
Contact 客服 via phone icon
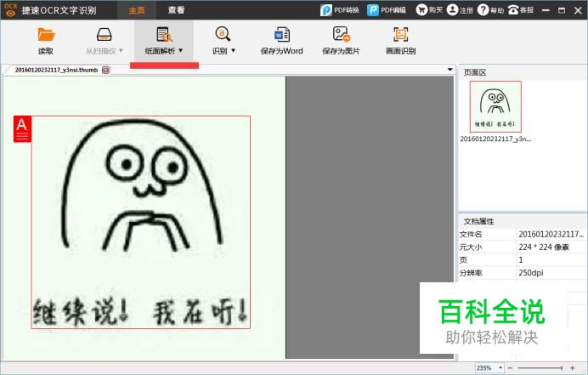[x=513, y=9]
